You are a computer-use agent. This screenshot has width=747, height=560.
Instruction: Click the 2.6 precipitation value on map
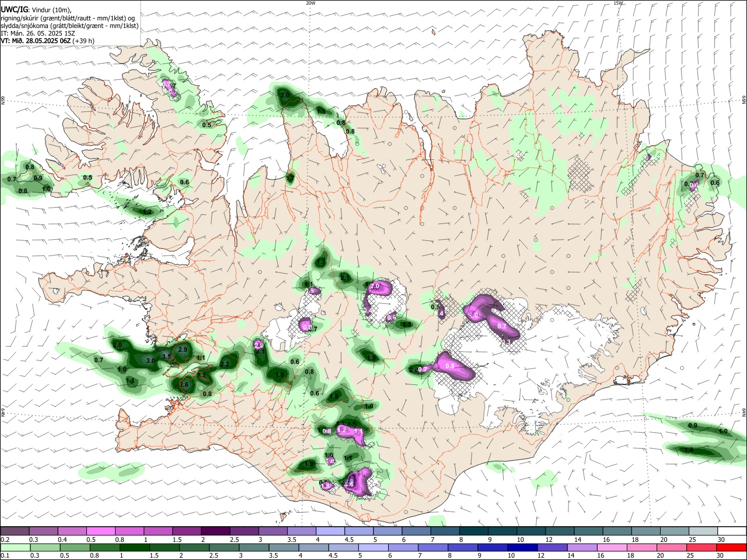point(184,384)
